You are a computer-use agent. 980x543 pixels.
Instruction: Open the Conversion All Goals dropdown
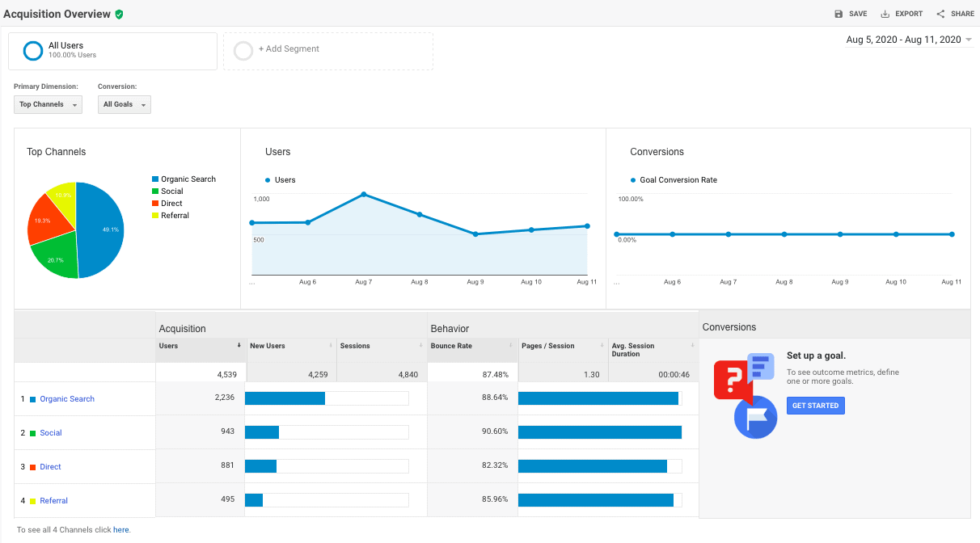(x=125, y=104)
